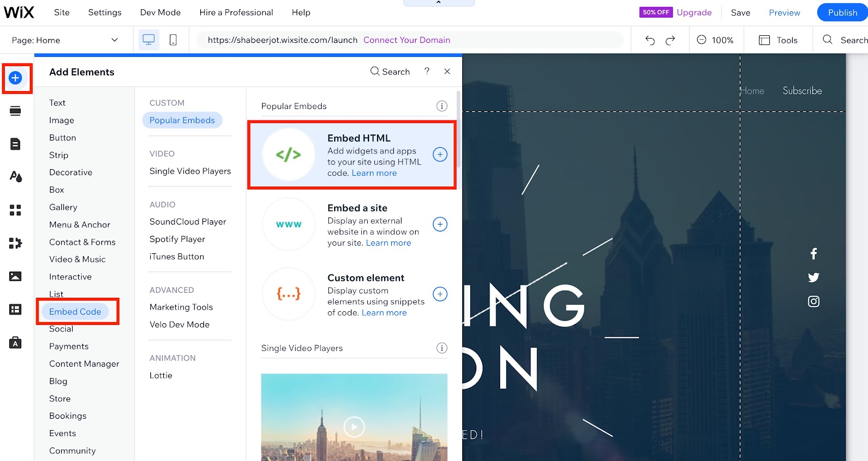Open the Ascend business tools icon
Image resolution: width=868 pixels, height=461 pixels.
tap(16, 343)
